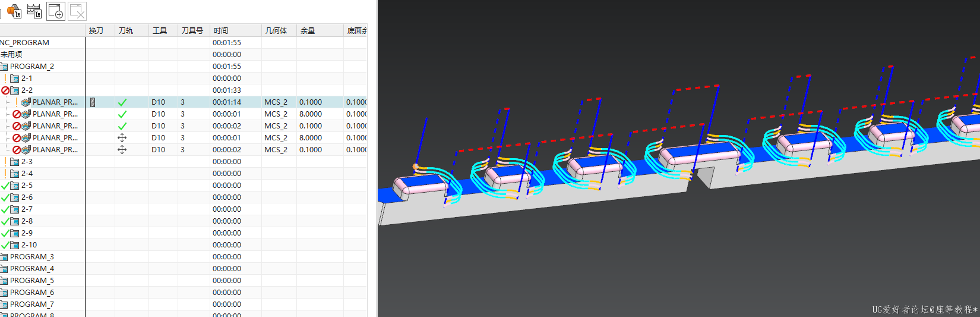This screenshot has height=317, width=980.
Task: Click the prohibited status icon beside 2-2
Action: coord(5,90)
